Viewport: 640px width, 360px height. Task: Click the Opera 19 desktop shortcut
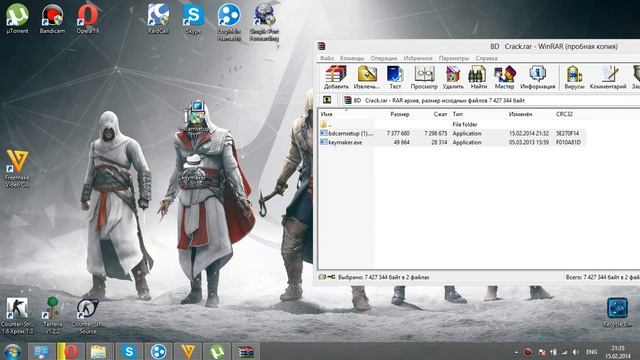(x=88, y=19)
